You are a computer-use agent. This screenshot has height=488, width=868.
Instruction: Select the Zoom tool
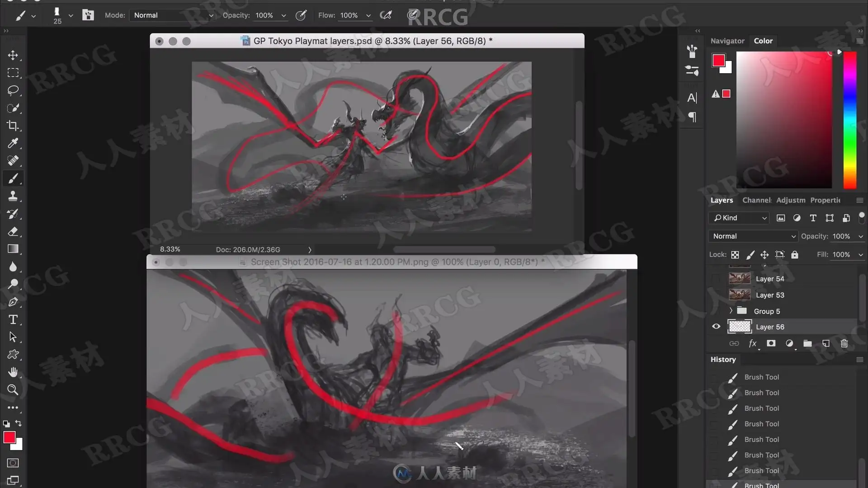coord(13,390)
